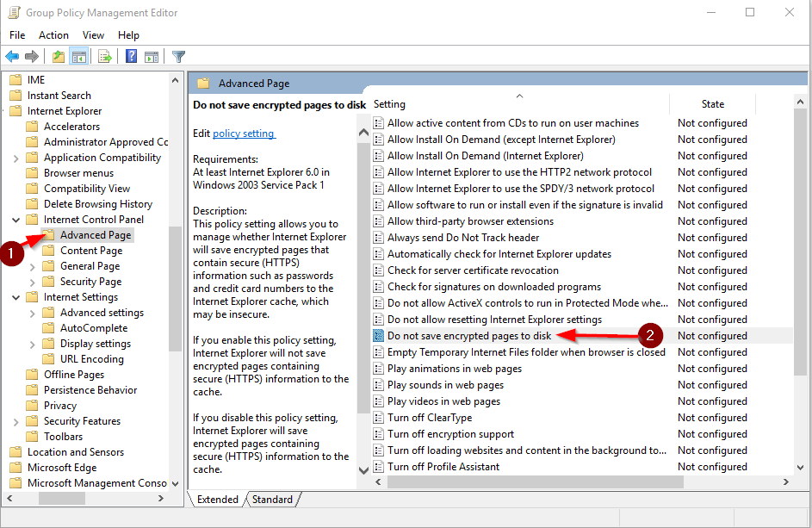Open the Action menu

pos(53,35)
